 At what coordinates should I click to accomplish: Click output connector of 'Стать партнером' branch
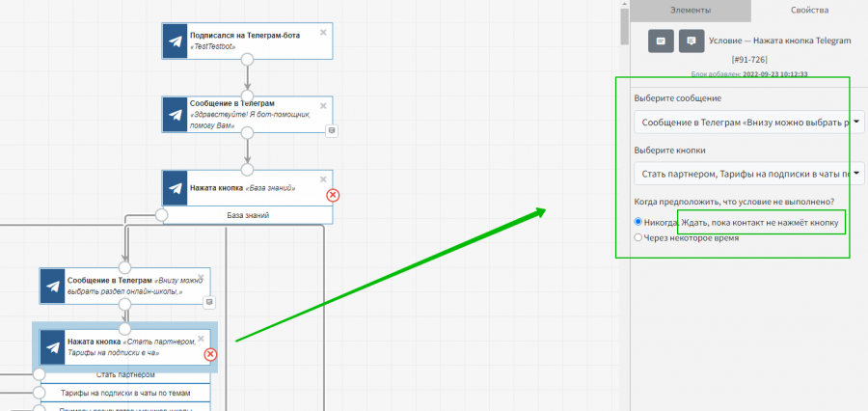(39, 374)
